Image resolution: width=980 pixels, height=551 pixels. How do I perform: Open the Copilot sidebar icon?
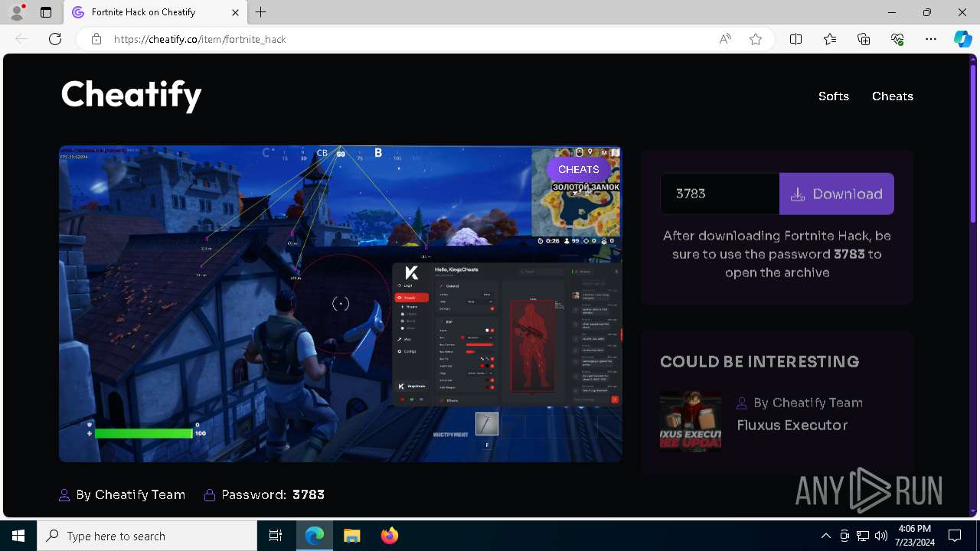[x=963, y=39]
